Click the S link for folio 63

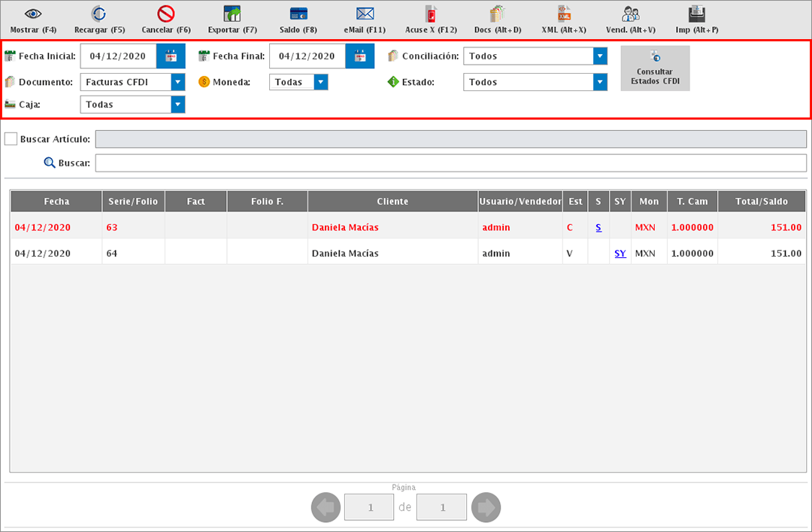pyautogui.click(x=598, y=227)
